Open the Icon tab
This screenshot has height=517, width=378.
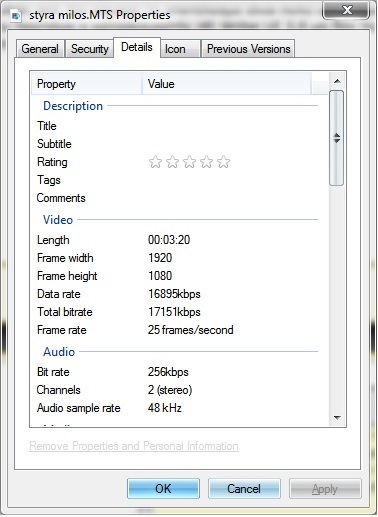click(180, 49)
